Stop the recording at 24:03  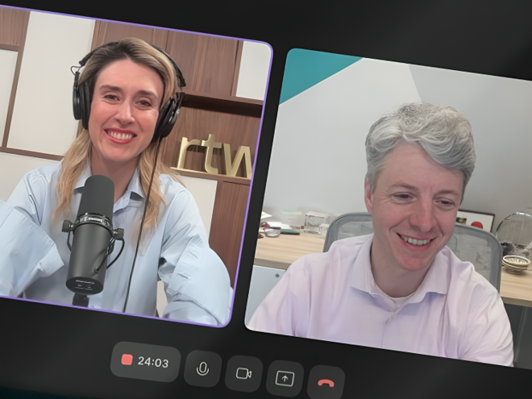click(146, 362)
